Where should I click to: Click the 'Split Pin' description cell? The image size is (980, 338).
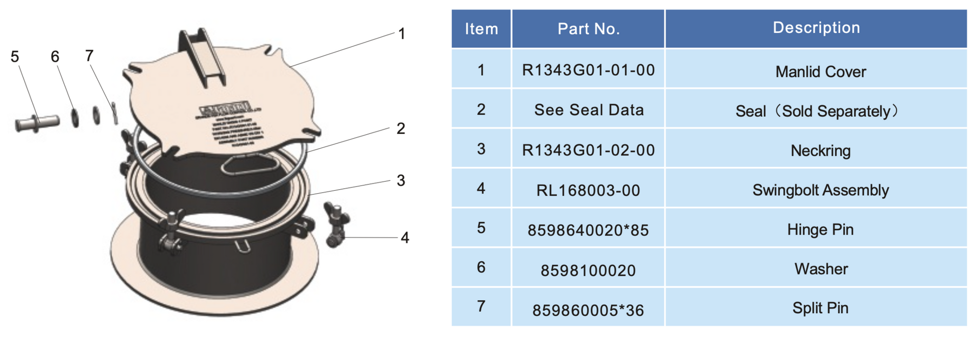(820, 308)
